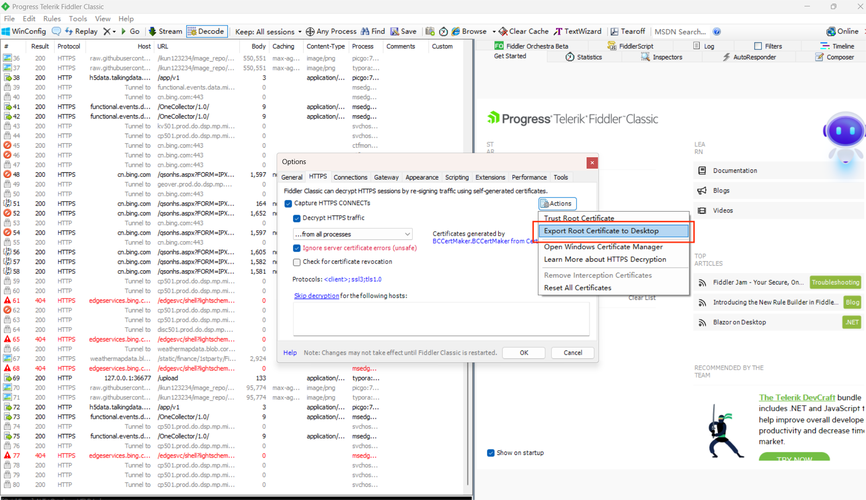Image resolution: width=866 pixels, height=500 pixels.
Task: Toggle Show on startup checkbox
Action: 490,452
